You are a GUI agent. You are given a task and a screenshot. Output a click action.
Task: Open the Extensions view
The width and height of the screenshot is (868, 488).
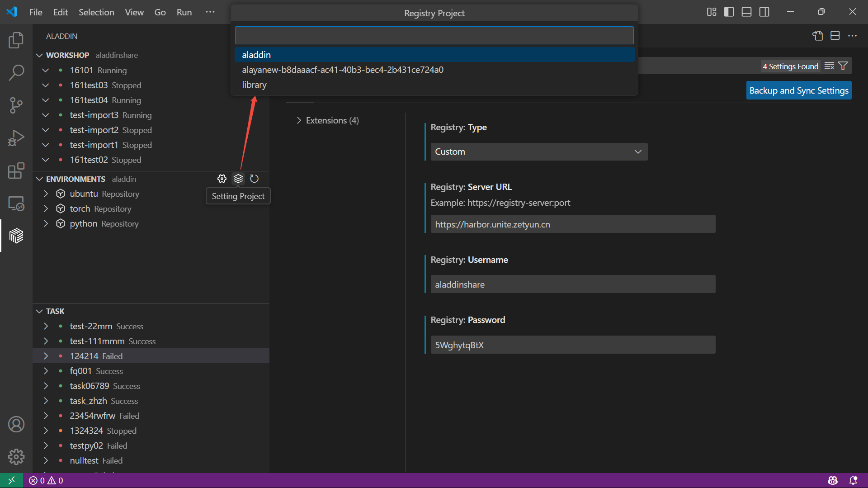[16, 171]
